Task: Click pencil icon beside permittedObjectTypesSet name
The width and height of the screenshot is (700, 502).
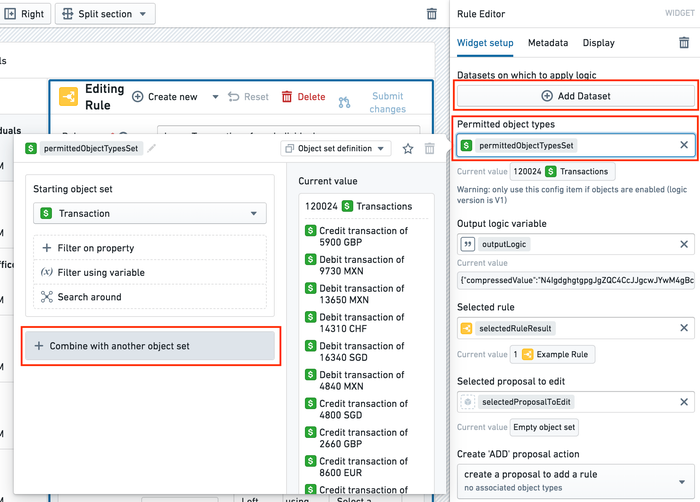Action: [153, 148]
